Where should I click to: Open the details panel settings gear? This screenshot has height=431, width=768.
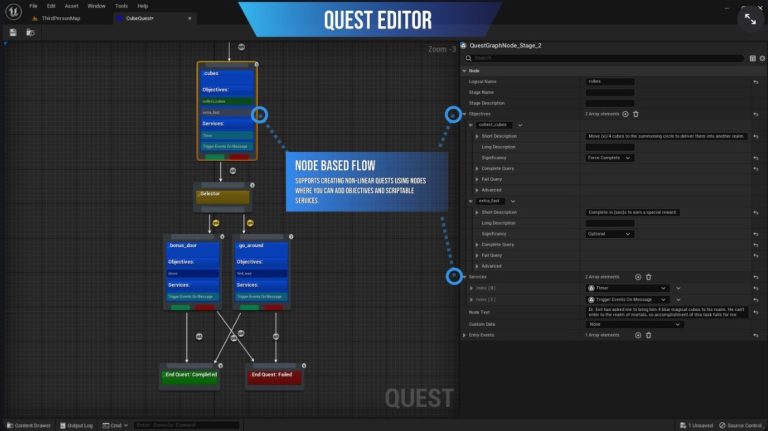[762, 58]
